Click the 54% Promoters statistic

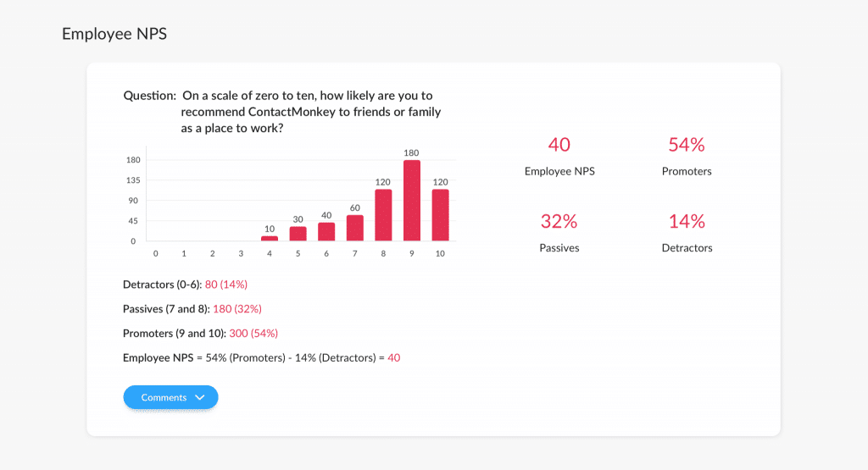pos(687,145)
